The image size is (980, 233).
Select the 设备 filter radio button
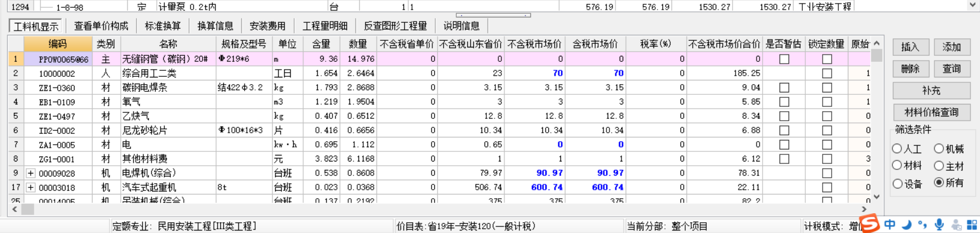[897, 183]
